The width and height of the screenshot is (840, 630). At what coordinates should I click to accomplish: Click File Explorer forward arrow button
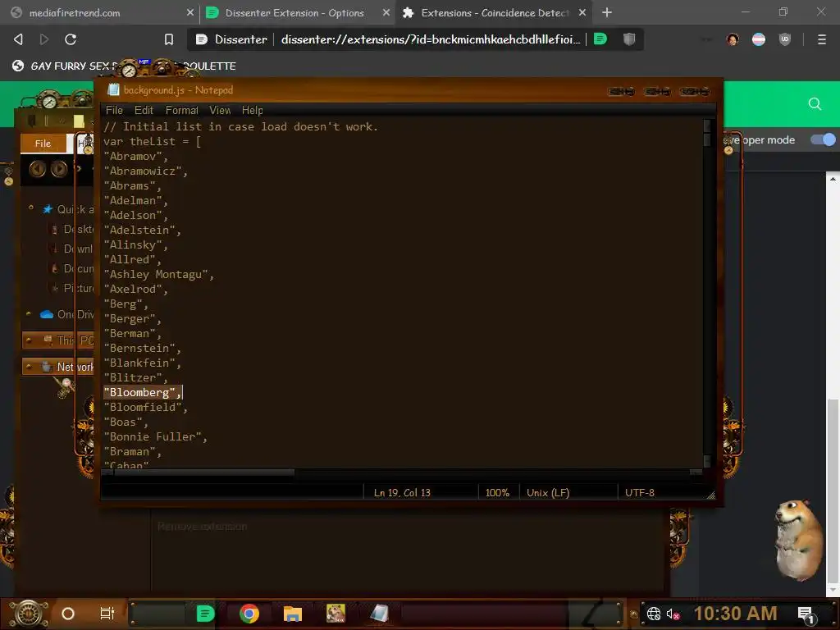(59, 169)
